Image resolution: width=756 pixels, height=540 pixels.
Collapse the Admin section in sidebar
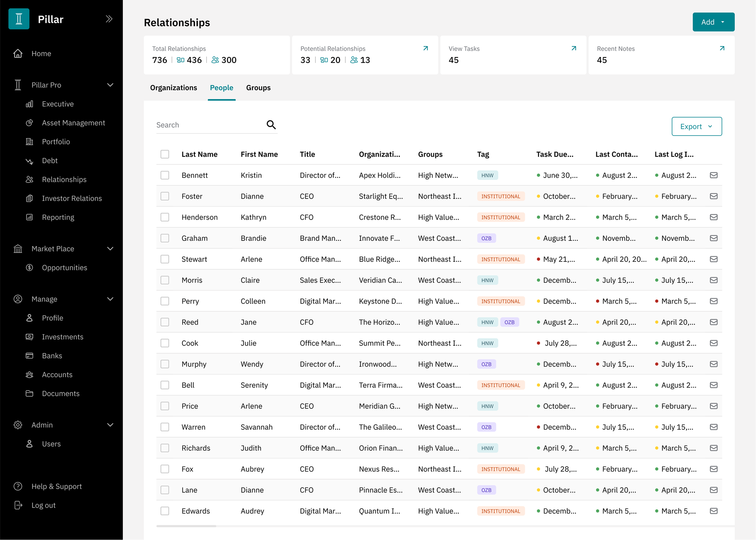(110, 425)
